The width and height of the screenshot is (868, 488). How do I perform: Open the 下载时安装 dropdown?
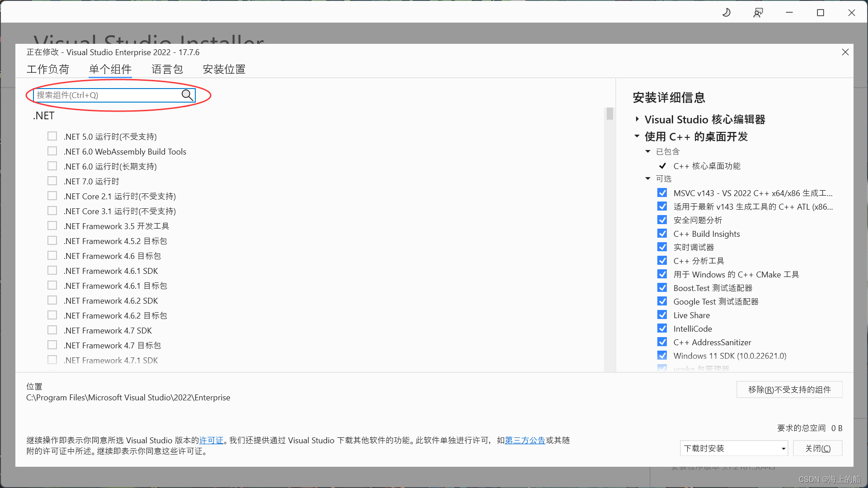[x=733, y=448]
